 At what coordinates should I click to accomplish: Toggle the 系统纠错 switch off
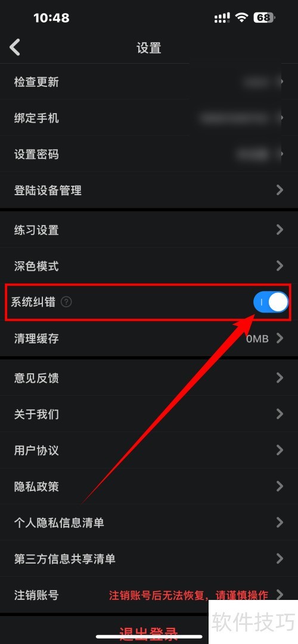click(271, 302)
